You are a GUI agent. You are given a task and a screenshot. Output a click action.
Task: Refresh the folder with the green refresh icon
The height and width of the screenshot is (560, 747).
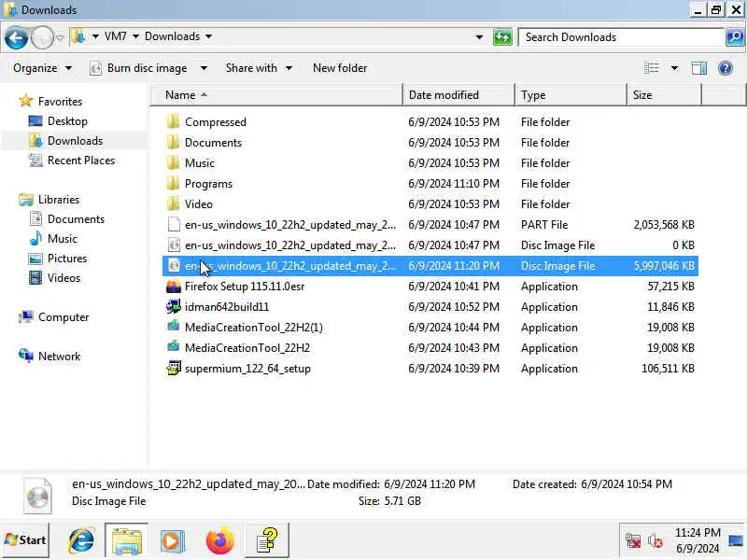[x=502, y=37]
